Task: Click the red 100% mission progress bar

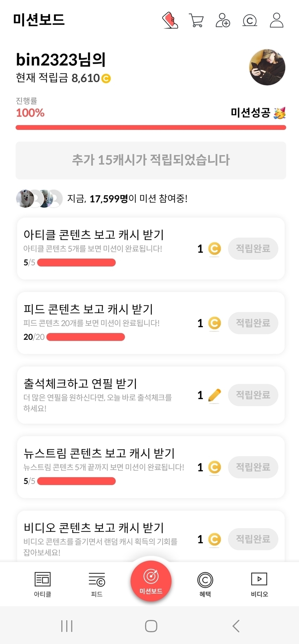Action: (x=151, y=127)
